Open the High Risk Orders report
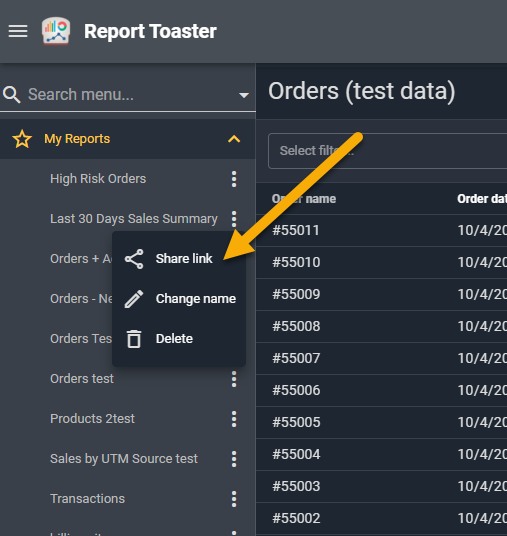The image size is (507, 536). 98,179
